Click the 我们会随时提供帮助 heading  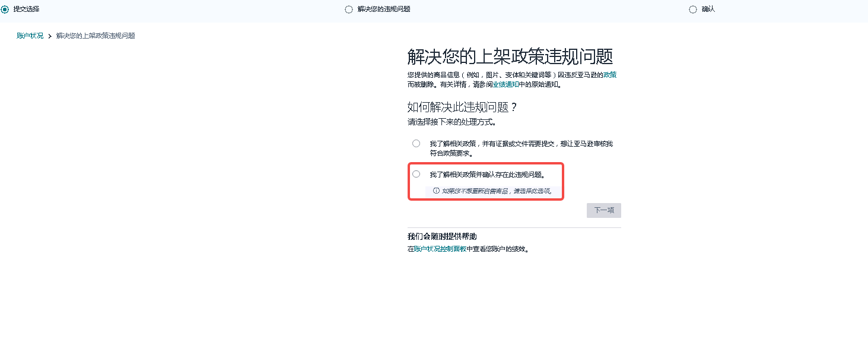point(442,236)
